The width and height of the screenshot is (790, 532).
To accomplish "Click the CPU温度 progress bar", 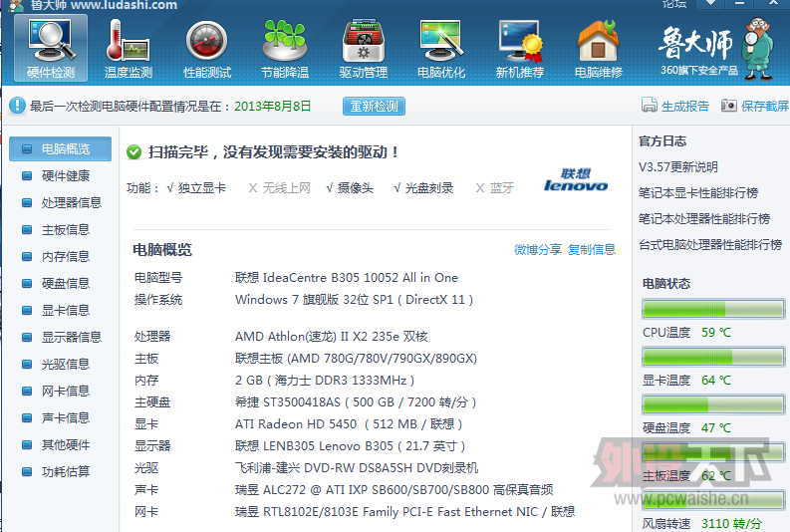I will point(713,309).
